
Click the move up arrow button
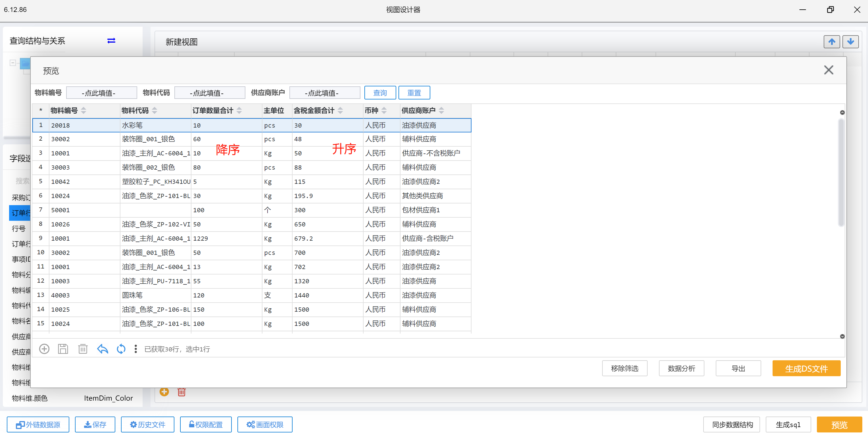coord(832,42)
